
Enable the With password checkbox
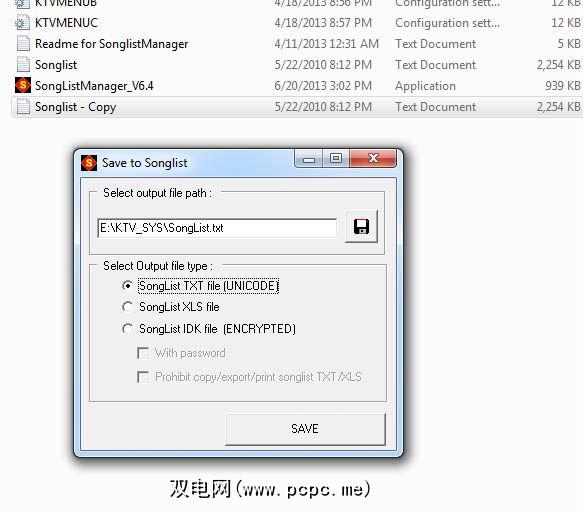143,353
